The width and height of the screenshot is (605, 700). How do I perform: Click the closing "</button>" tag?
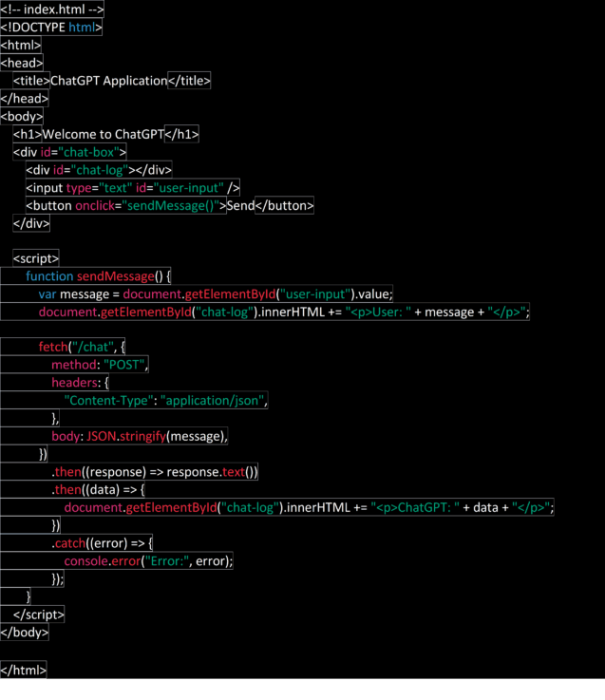(284, 206)
